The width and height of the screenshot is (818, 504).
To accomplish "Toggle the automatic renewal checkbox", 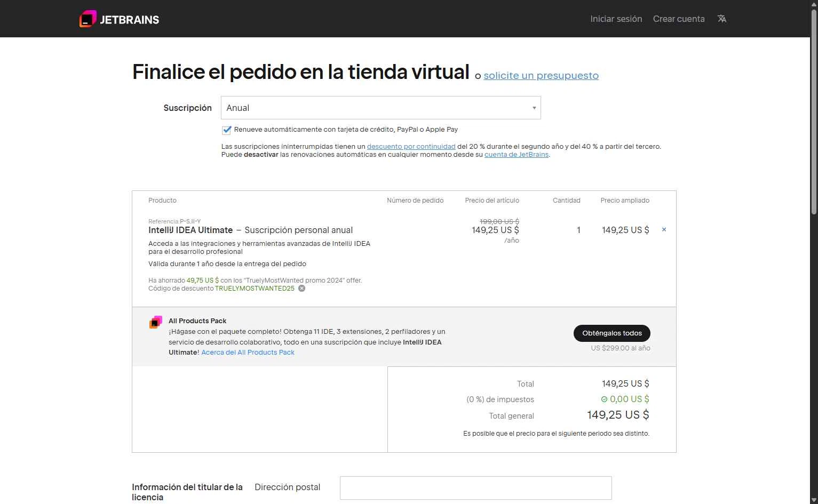I will point(227,130).
